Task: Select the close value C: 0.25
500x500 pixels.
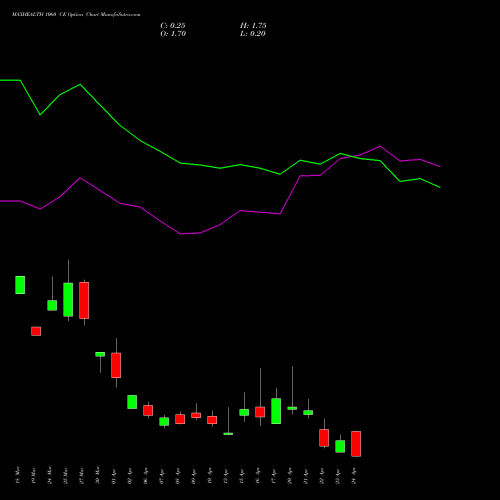Action: coord(173,26)
